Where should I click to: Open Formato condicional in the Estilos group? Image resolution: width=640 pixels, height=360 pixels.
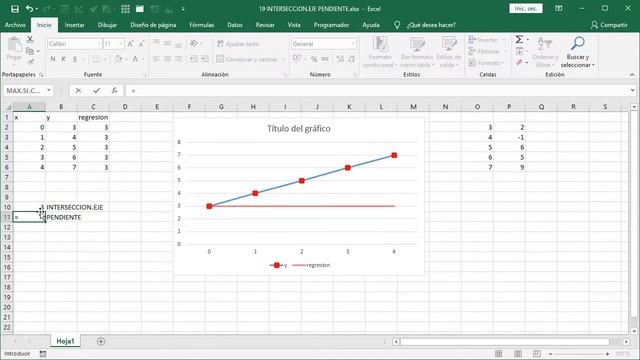pyautogui.click(x=380, y=51)
